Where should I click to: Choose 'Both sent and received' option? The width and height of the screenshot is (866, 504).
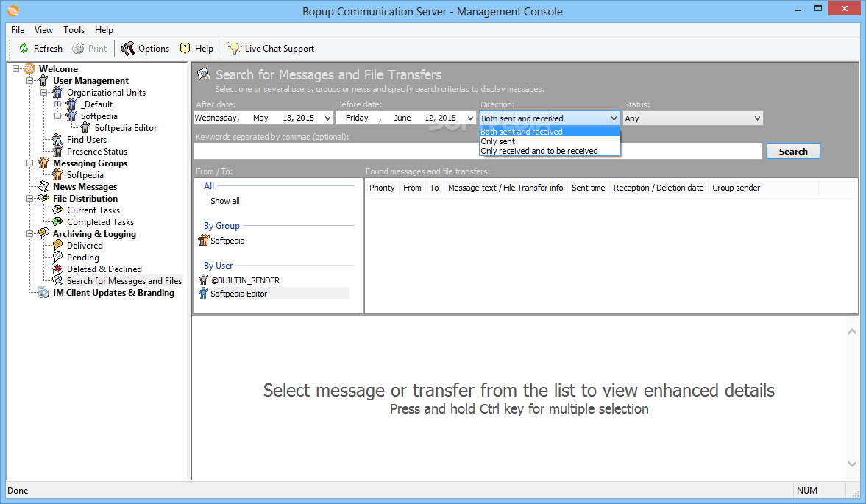click(x=550, y=132)
